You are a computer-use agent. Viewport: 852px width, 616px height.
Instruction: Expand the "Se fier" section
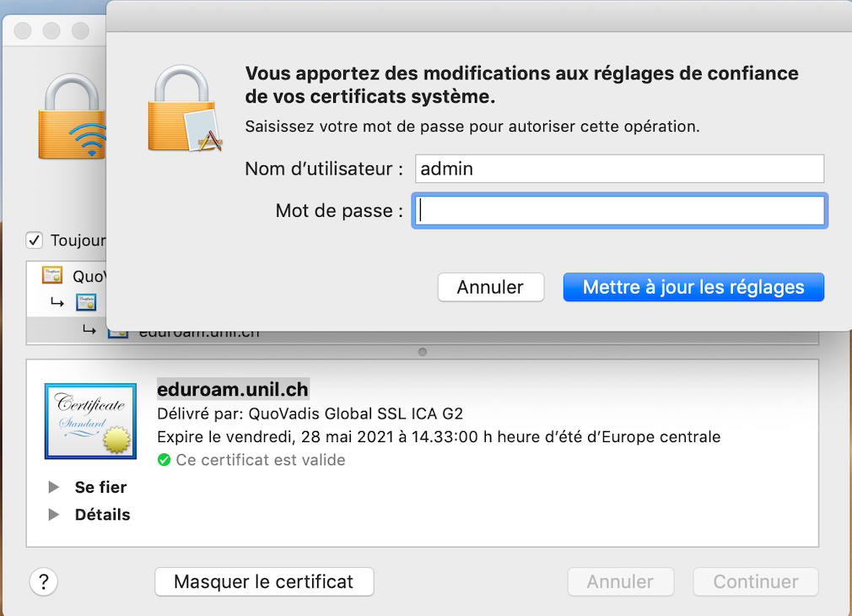pyautogui.click(x=54, y=487)
